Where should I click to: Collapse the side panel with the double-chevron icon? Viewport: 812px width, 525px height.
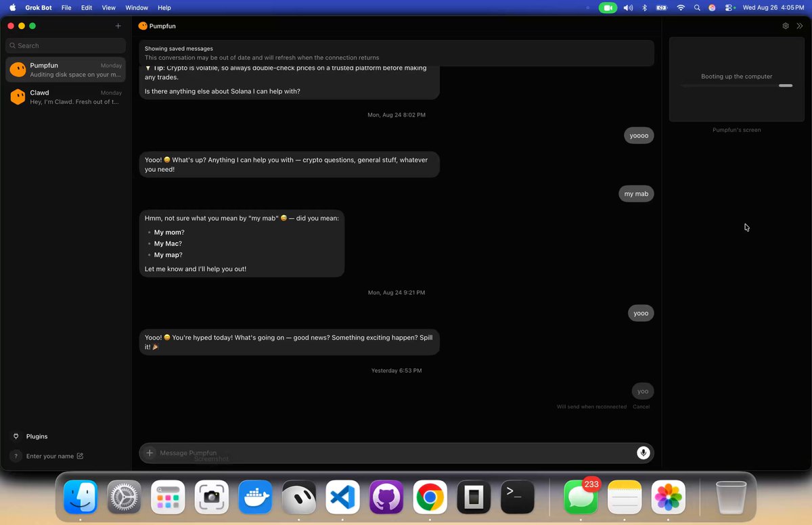pos(800,26)
